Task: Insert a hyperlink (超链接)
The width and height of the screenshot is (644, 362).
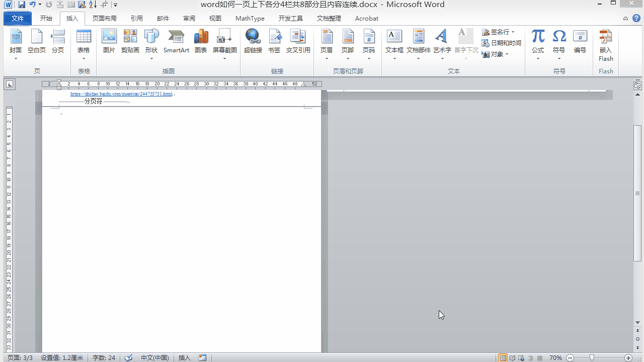Action: tap(253, 42)
